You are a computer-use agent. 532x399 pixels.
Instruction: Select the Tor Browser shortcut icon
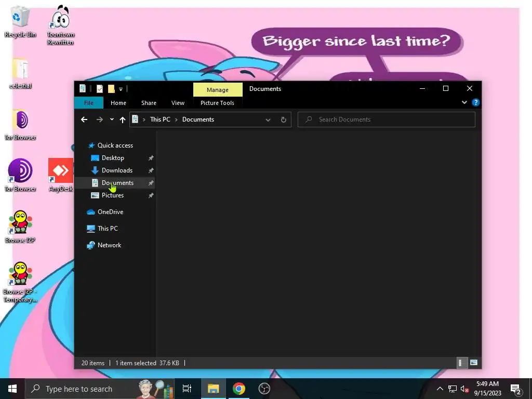tap(20, 175)
